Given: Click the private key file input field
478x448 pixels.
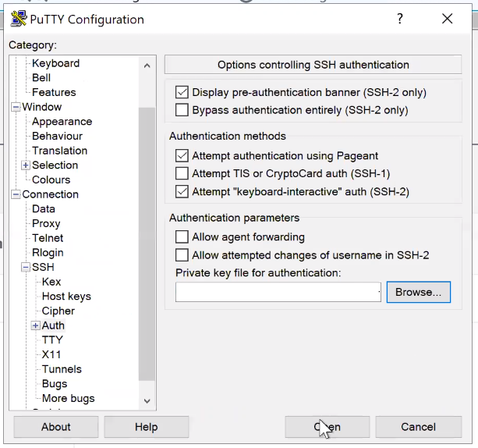Looking at the screenshot, I should (277, 292).
